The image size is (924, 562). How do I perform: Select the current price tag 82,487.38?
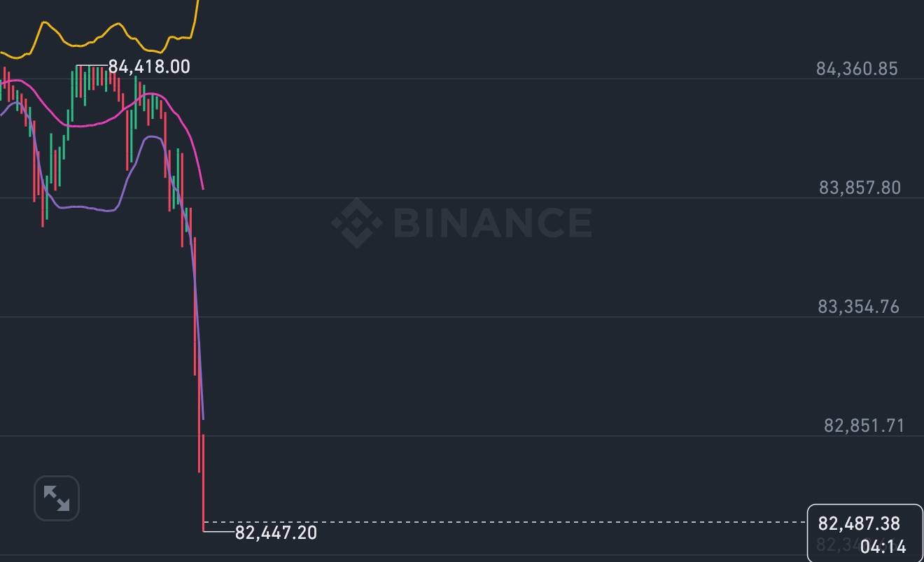coord(859,524)
